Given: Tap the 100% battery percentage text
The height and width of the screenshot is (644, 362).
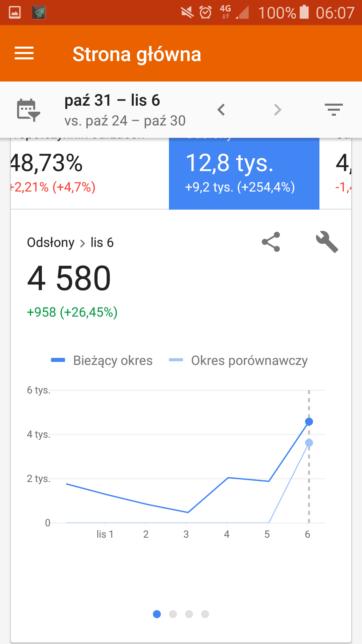Looking at the screenshot, I should tap(277, 13).
